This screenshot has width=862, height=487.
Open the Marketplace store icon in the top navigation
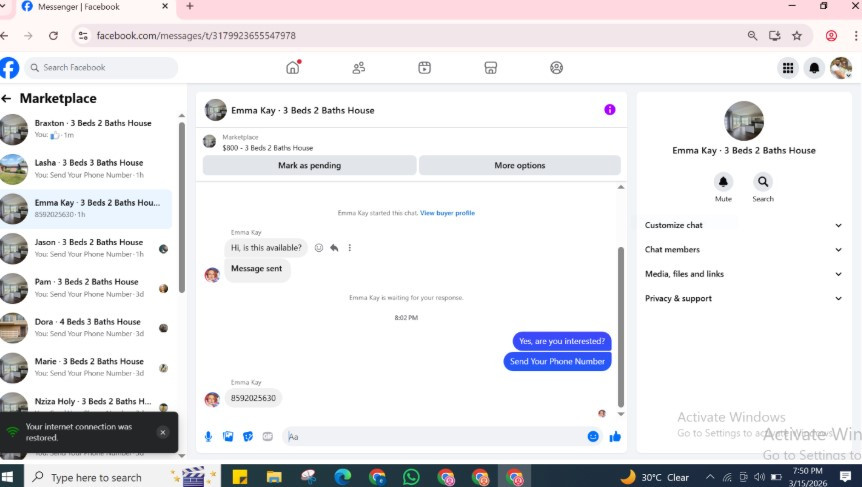click(x=490, y=68)
